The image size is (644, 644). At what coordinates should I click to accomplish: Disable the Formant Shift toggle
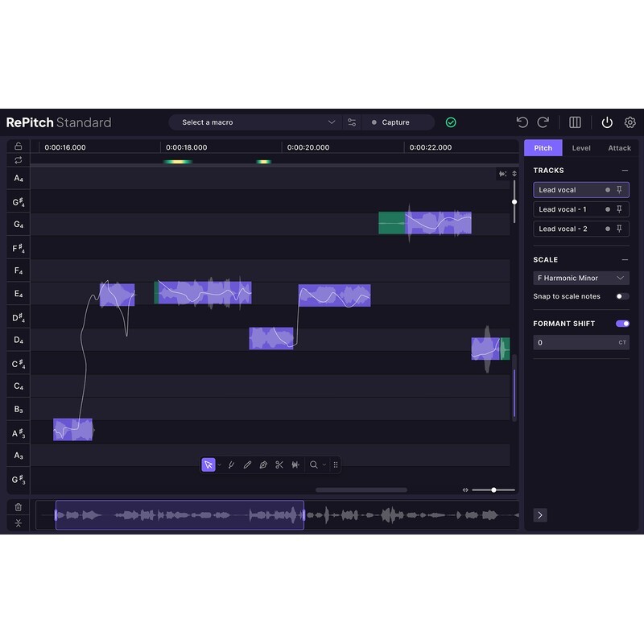point(624,323)
